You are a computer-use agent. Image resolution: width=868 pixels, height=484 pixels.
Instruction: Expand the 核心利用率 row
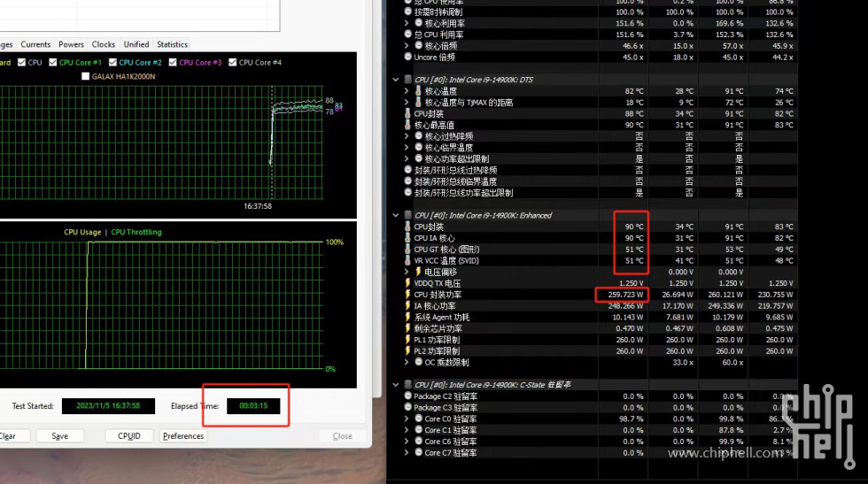click(x=407, y=23)
